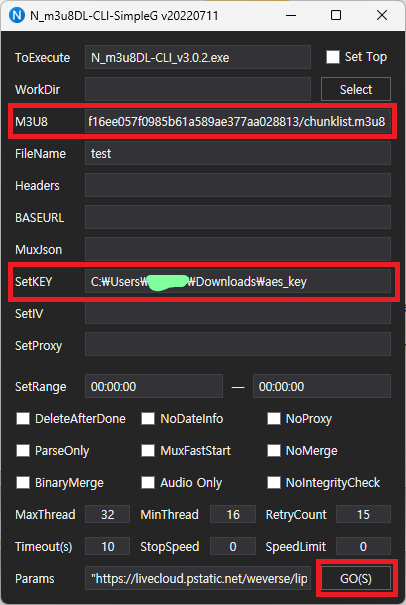Enable DeleteAfterDone checkbox
Screen dimensions: 406x605
point(23,418)
